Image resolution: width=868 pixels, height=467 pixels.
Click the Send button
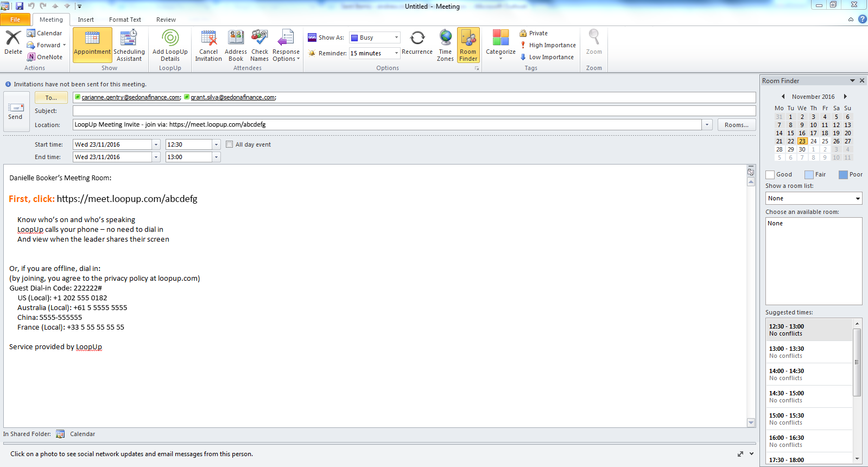[x=15, y=111]
